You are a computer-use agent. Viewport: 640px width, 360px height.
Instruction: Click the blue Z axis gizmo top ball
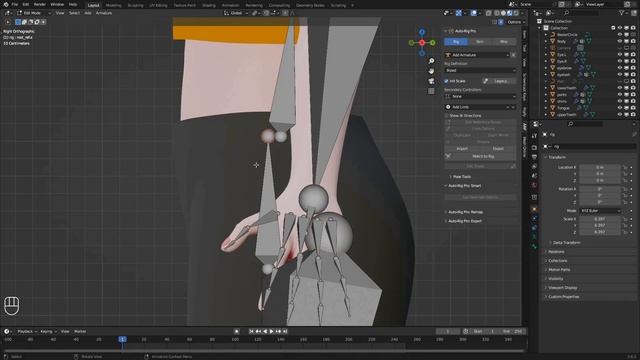click(422, 32)
